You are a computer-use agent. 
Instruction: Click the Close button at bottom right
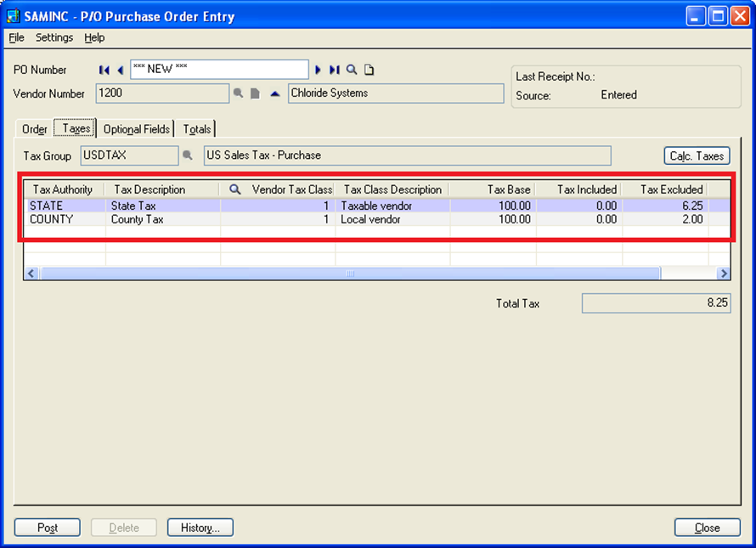click(708, 528)
